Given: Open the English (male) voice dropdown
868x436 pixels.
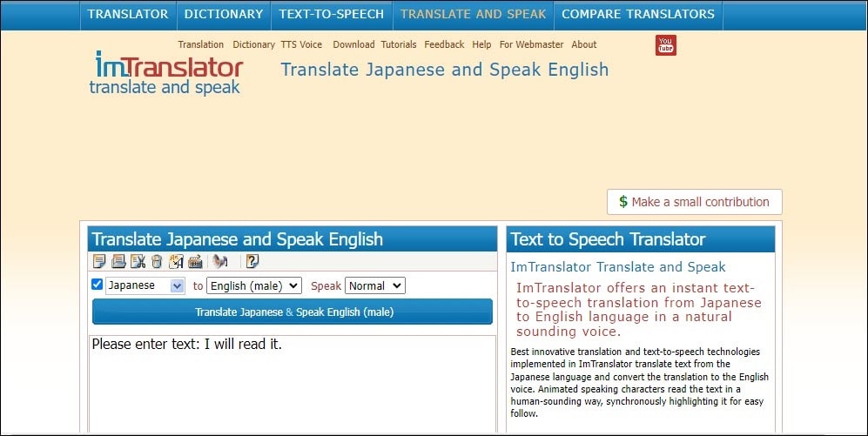Looking at the screenshot, I should tap(254, 285).
